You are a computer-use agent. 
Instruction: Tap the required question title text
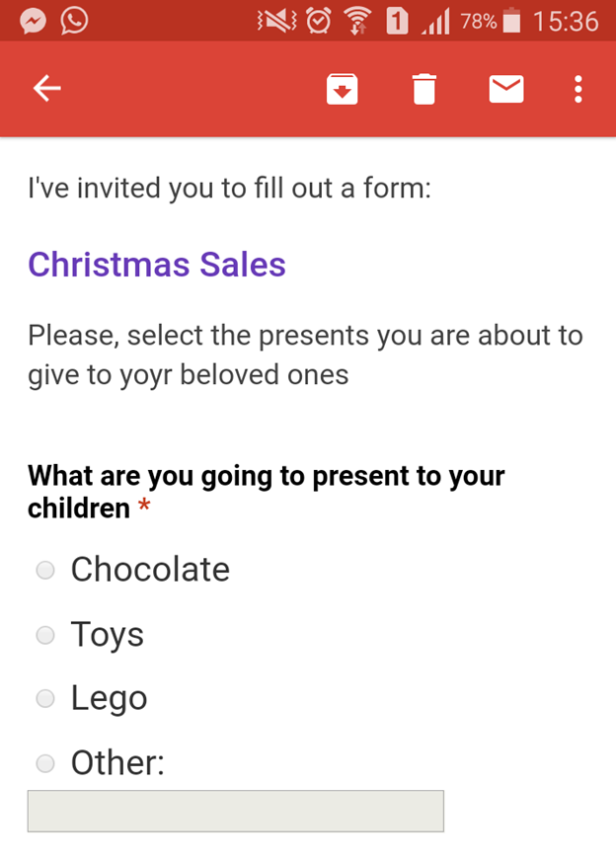coord(266,491)
